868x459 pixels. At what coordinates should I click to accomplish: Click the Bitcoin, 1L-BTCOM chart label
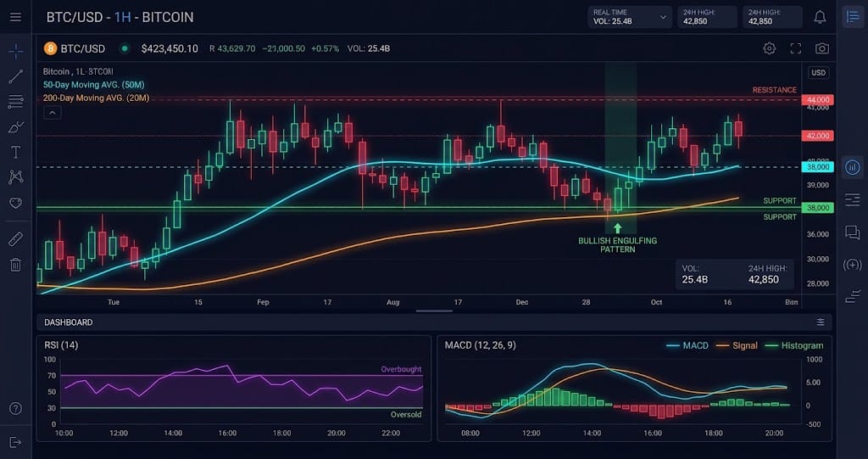click(78, 71)
